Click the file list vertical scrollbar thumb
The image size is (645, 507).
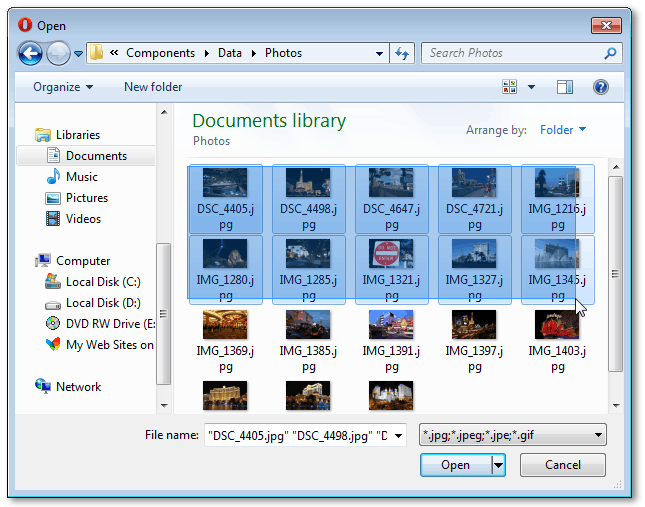click(616, 274)
